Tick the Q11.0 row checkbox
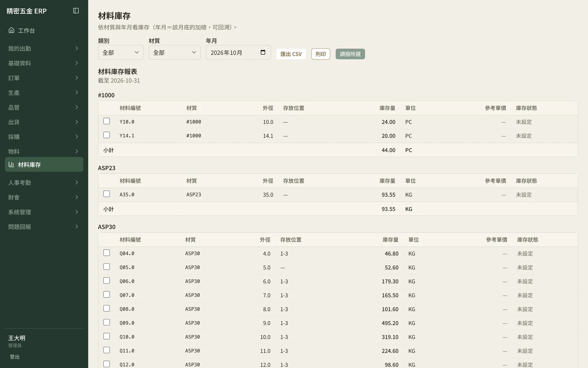The width and height of the screenshot is (588, 368). [x=107, y=350]
